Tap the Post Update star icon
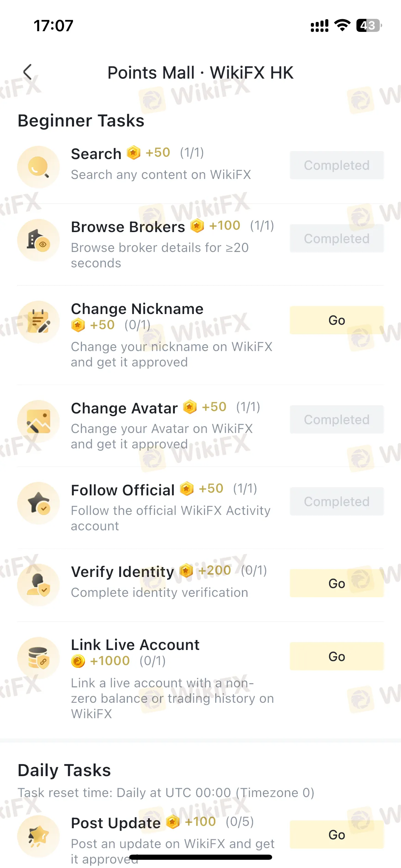 (x=38, y=836)
